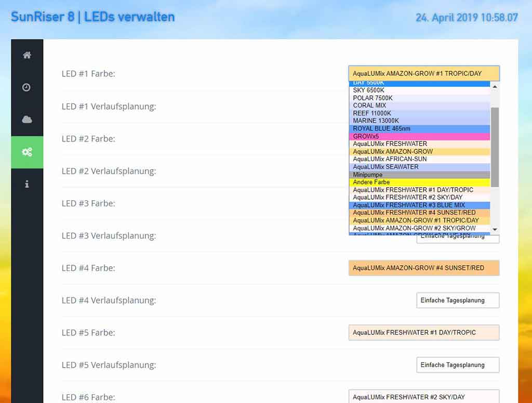This screenshot has height=403, width=532.
Task: Open the LED #6 Farbe dropdown
Action: tap(423, 396)
